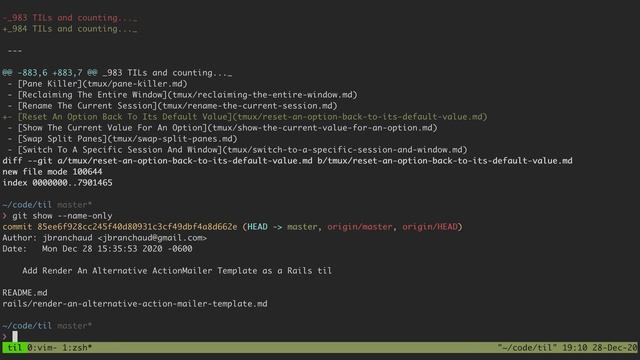Screen dimensions: 640x360
Task: Select the tmux window tab '1:zsh*'
Action: point(77,348)
